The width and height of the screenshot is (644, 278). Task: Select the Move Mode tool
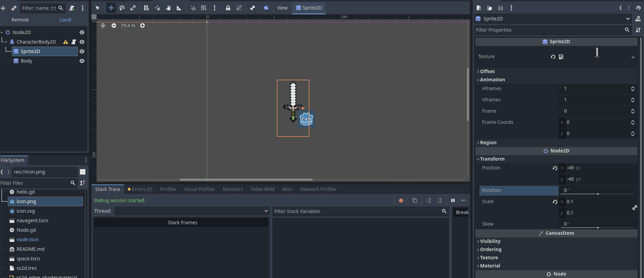point(111,8)
